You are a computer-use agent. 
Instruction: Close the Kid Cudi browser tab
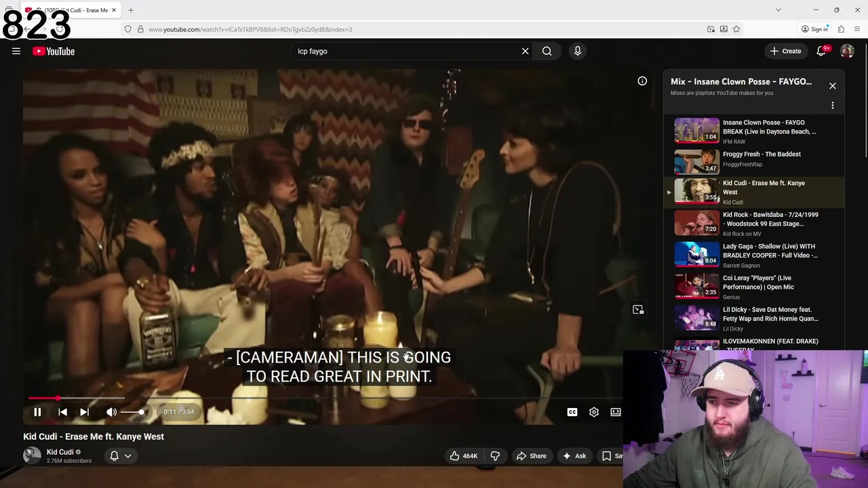[x=114, y=10]
